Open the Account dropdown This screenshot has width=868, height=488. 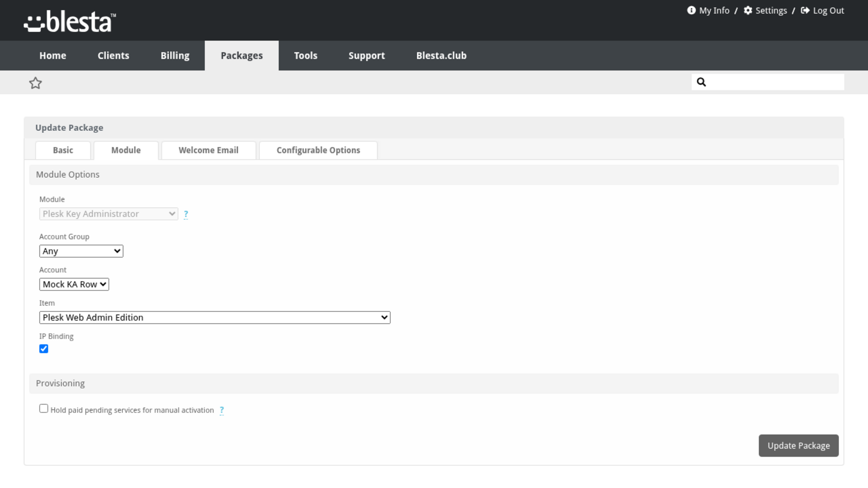[x=74, y=284]
